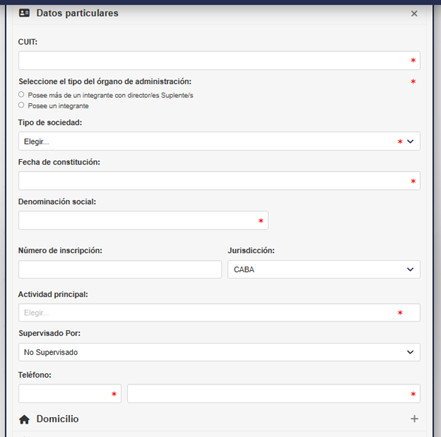Select 'Posee un integrante' radio option
Image resolution: width=441 pixels, height=437 pixels.
click(x=21, y=105)
